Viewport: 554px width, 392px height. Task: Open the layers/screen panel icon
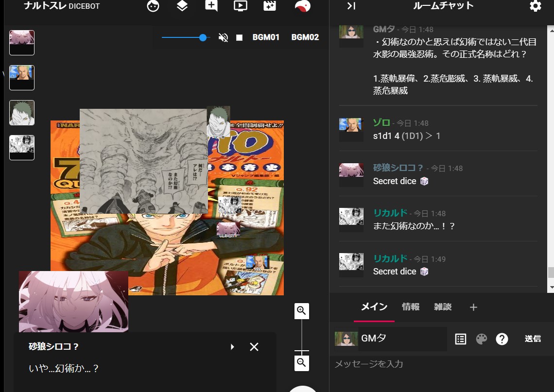[x=182, y=6]
